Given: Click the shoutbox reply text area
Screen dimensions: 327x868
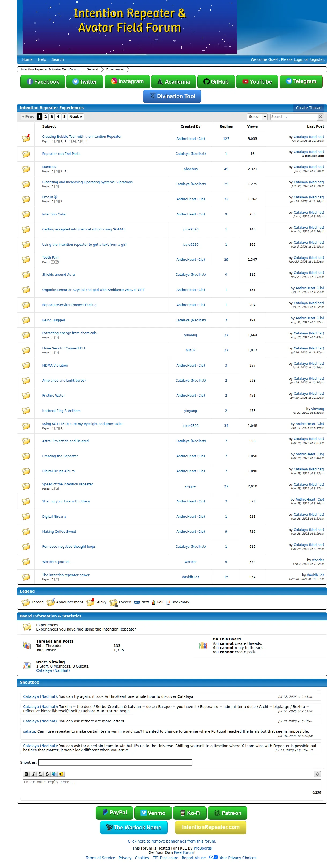Looking at the screenshot, I should point(172,784).
